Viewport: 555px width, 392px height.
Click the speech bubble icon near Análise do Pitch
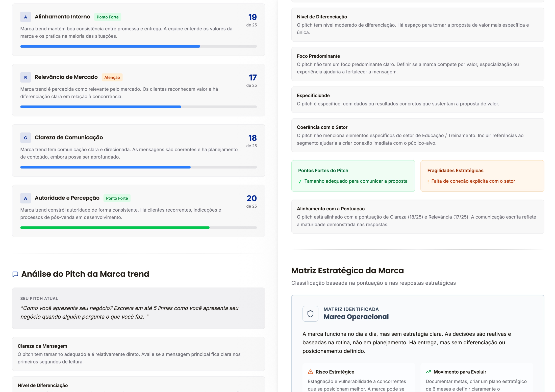15,274
